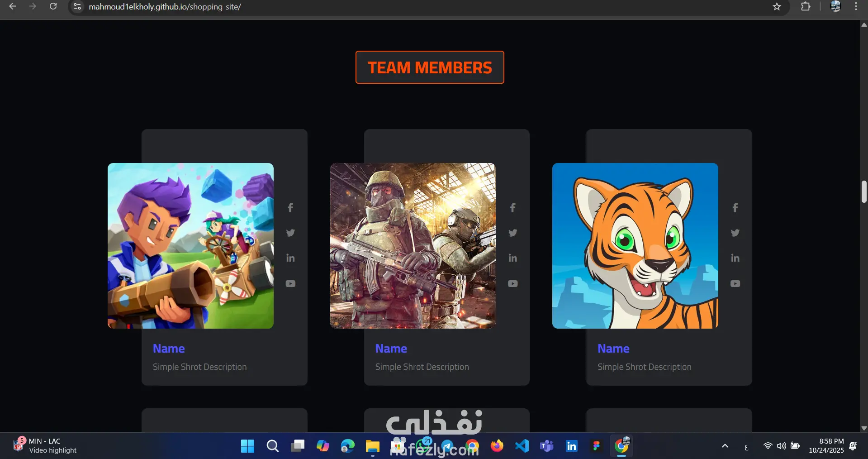The height and width of the screenshot is (459, 868).
Task: Select the cartoon tiger member photo
Action: coord(635,246)
